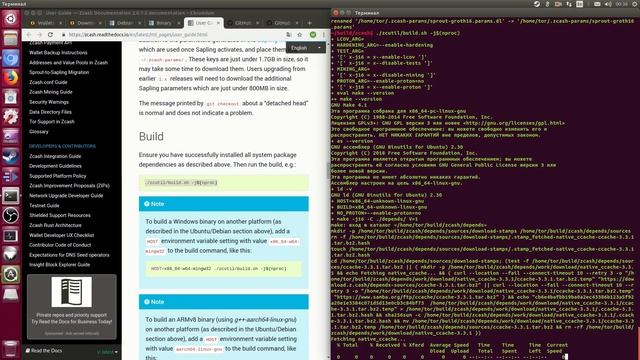Launch Firefox from the dock

pyautogui.click(x=11, y=78)
